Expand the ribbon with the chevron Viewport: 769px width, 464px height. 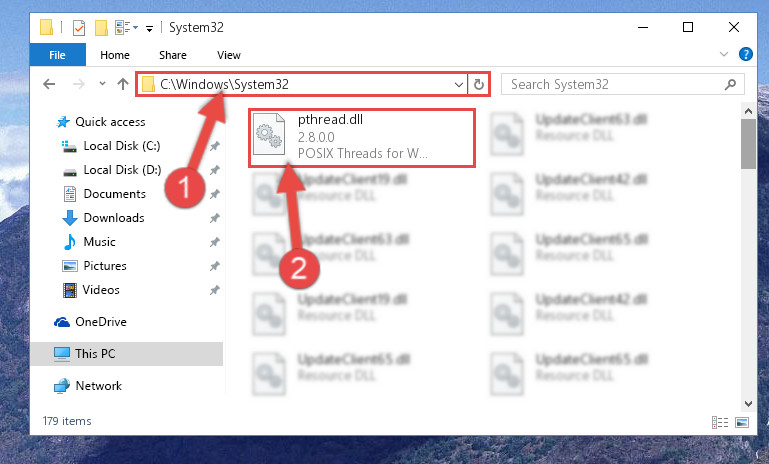point(723,54)
